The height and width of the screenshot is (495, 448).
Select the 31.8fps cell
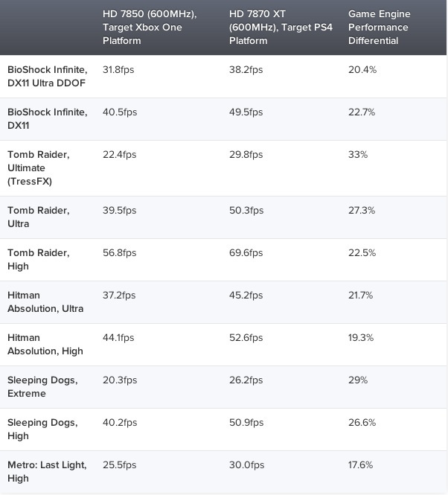(x=120, y=69)
